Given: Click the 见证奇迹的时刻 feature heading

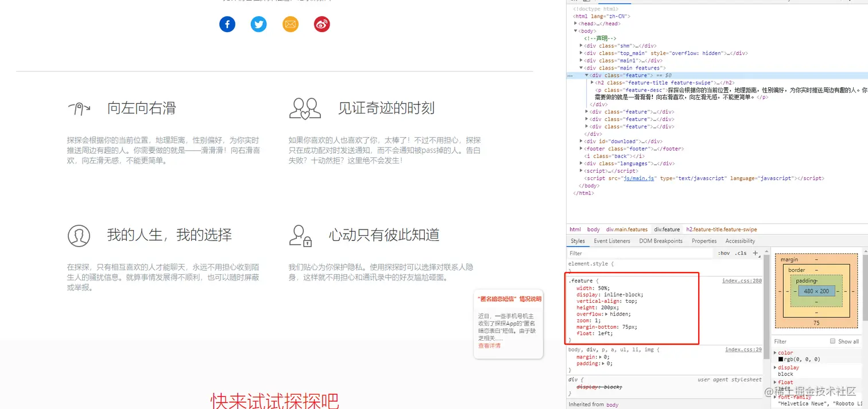Looking at the screenshot, I should (x=386, y=108).
